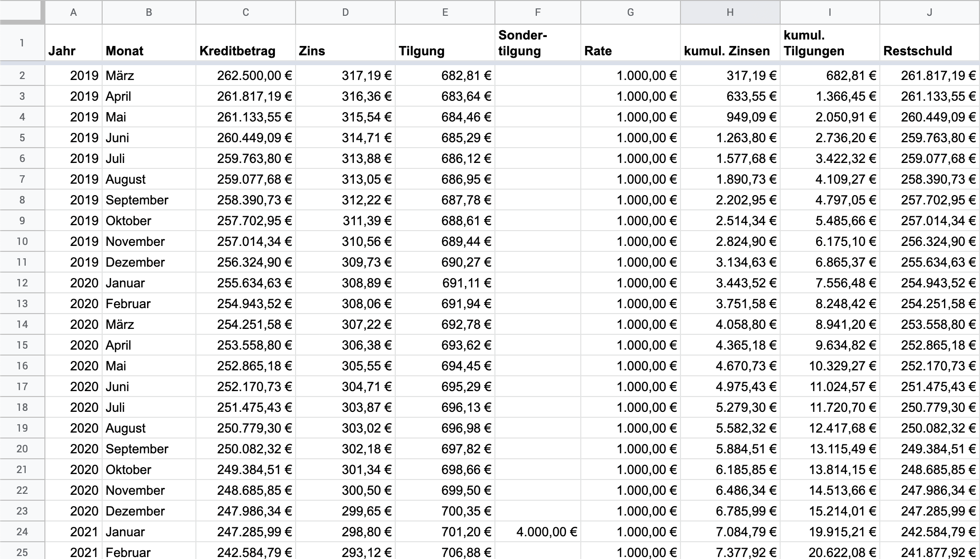This screenshot has width=980, height=559.
Task: Click month cell 'Januar' for 2020
Action: [x=149, y=283]
